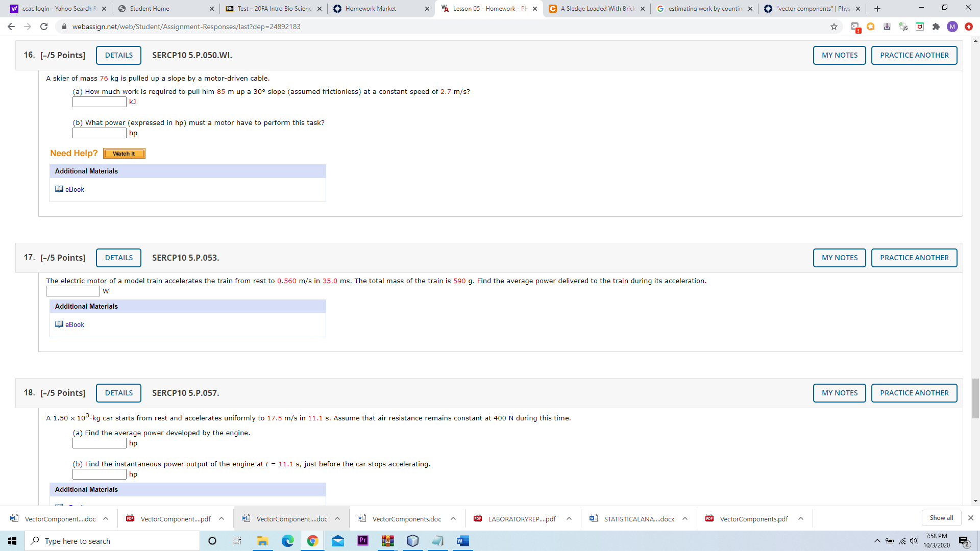980x551 pixels.
Task: Click the Task View taskbar icon
Action: point(237,541)
